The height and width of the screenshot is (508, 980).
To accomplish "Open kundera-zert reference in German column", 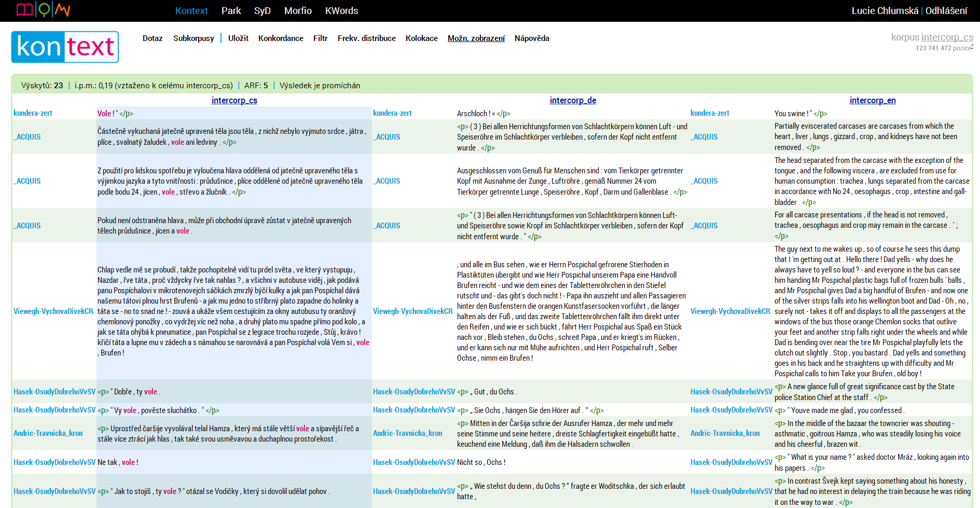I will click(x=392, y=113).
